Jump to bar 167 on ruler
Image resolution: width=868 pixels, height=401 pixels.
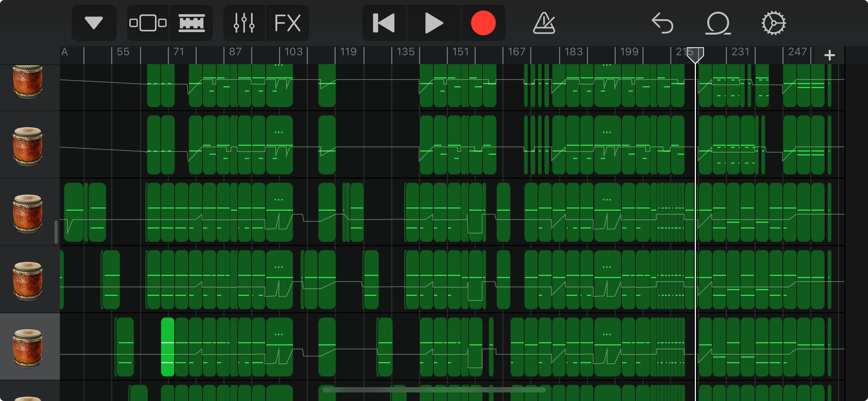[x=516, y=52]
